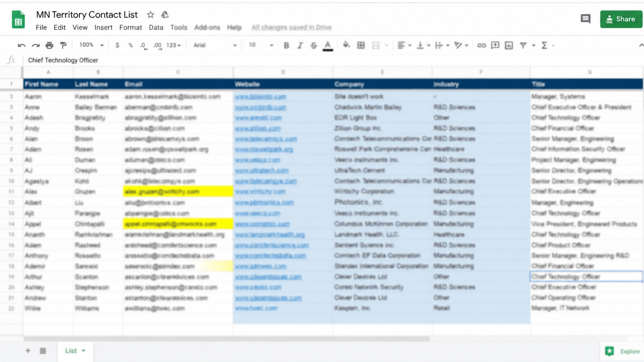Open link www.roswellpark.org

[264, 149]
